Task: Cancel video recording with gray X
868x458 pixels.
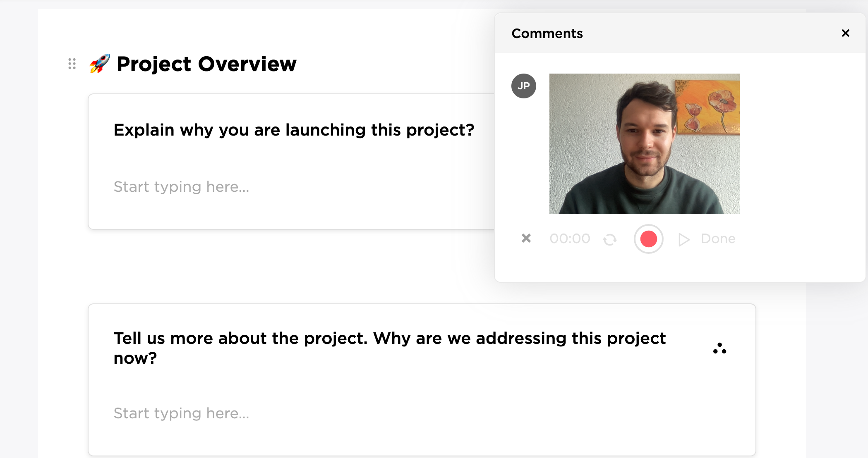Action: coord(526,238)
